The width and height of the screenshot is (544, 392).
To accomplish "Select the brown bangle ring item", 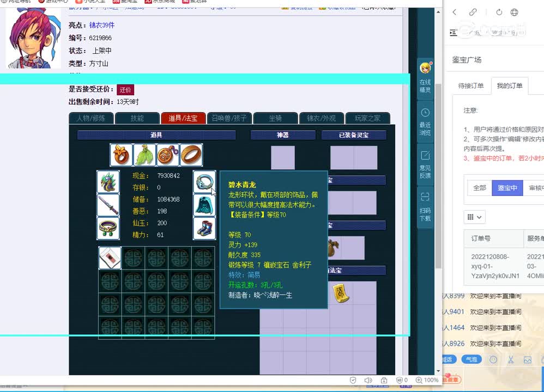I will pyautogui.click(x=191, y=155).
